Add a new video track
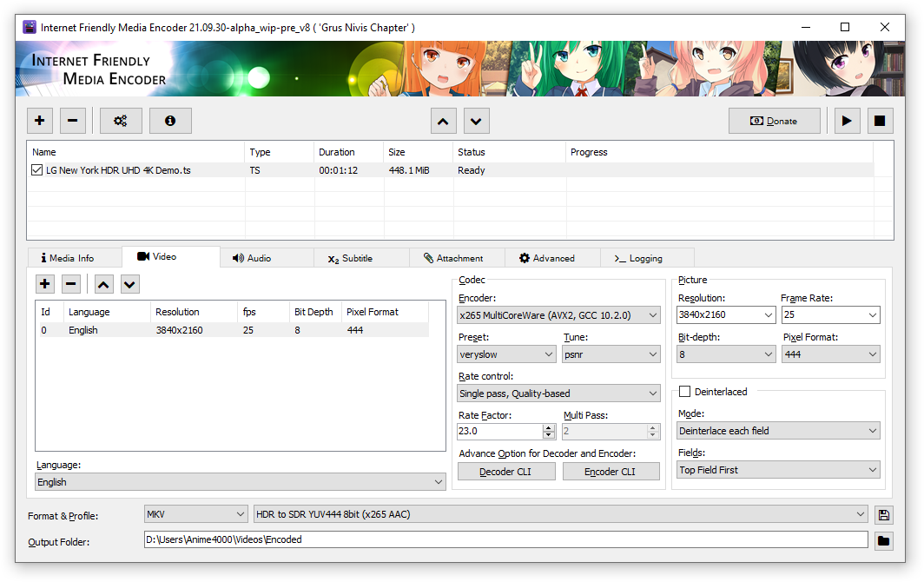This screenshot has width=924, height=582. coord(44,283)
